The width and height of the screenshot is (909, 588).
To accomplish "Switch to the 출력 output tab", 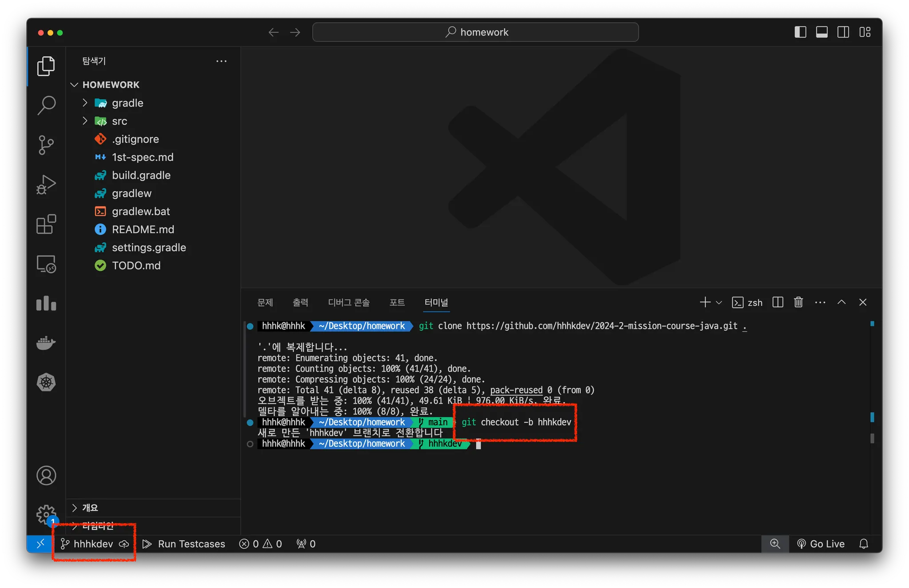I will 300,302.
